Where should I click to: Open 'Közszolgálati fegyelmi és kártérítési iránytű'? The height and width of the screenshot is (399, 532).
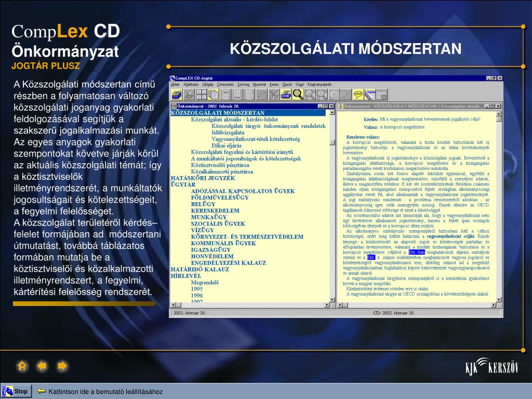tap(242, 152)
